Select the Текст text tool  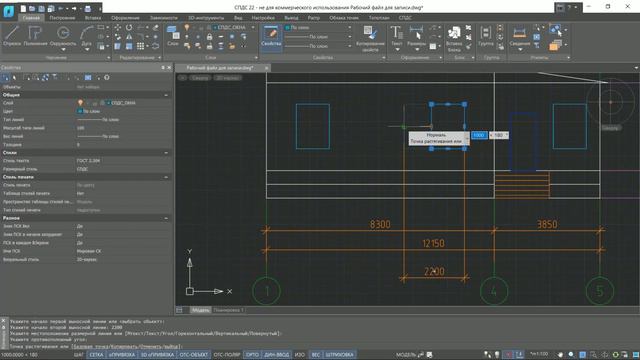tap(397, 36)
